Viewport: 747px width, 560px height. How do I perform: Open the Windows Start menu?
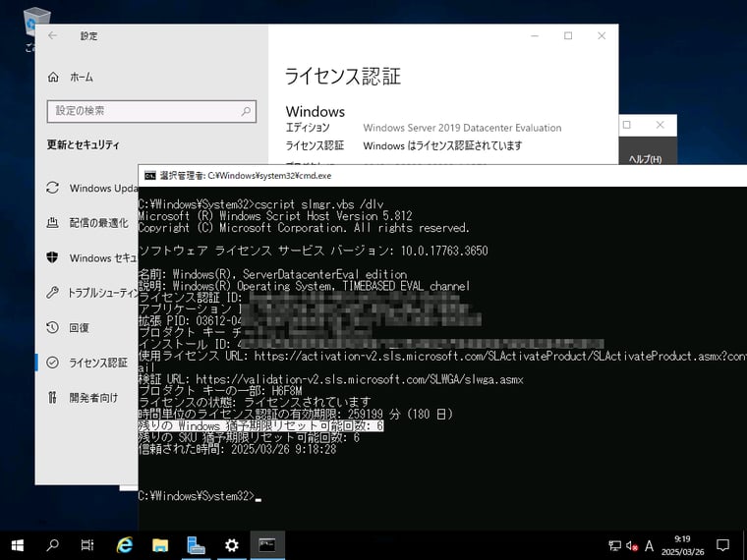pyautogui.click(x=17, y=545)
